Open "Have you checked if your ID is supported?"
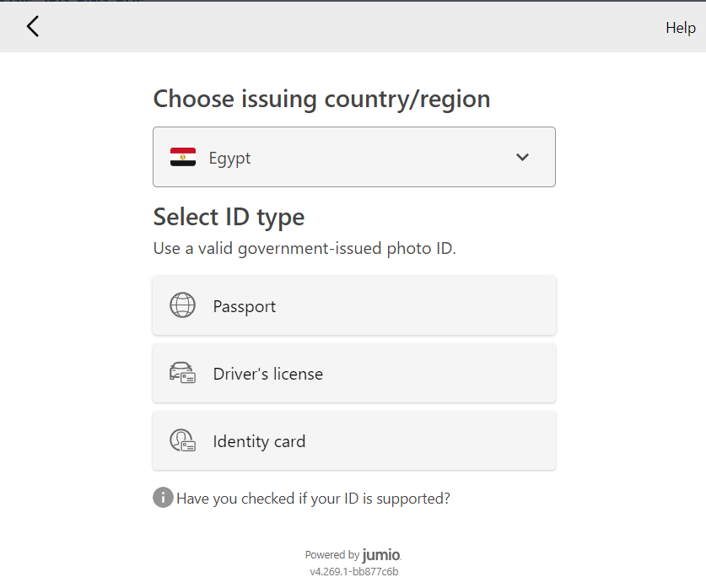This screenshot has width=706, height=588. pyautogui.click(x=313, y=499)
